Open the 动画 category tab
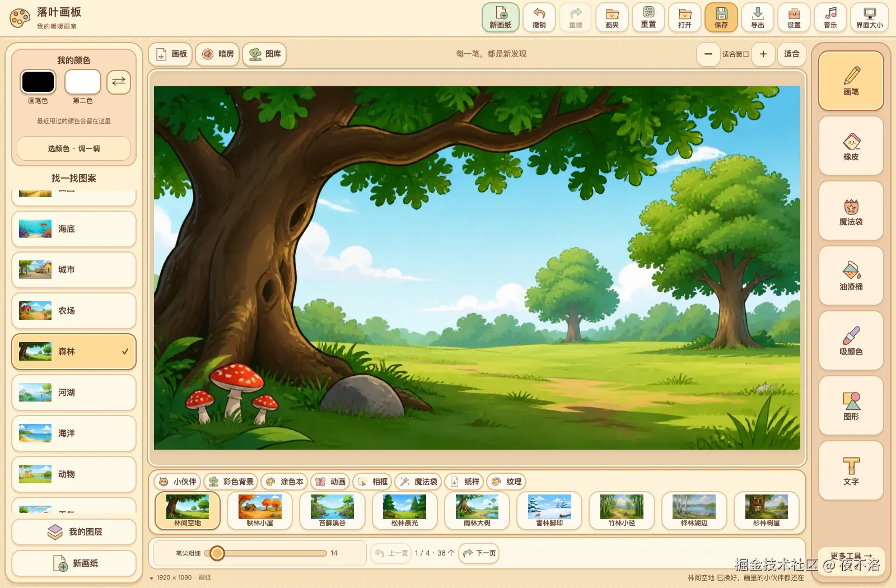The height and width of the screenshot is (588, 896). click(x=330, y=482)
